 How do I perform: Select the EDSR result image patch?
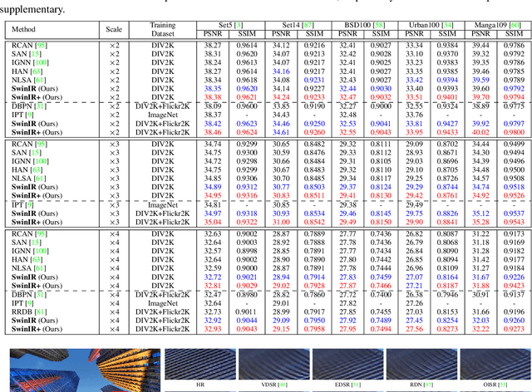(342, 366)
